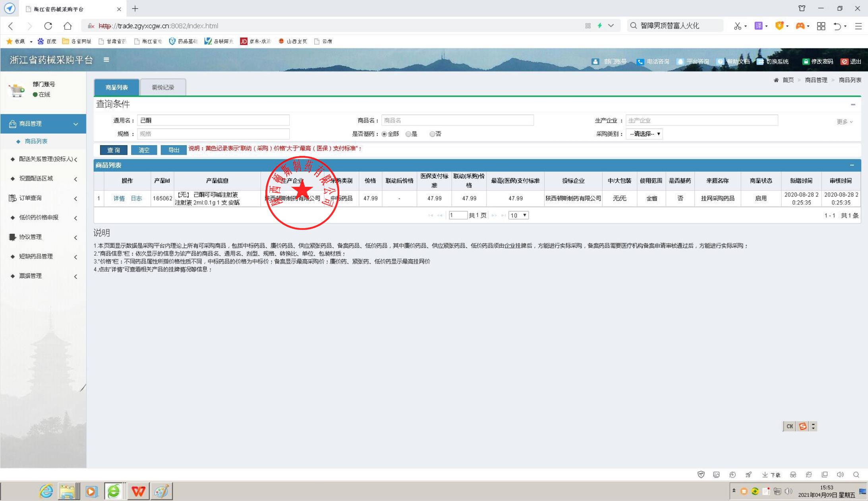Go to 首页 in breadcrumb
This screenshot has height=501, width=868.
click(788, 80)
